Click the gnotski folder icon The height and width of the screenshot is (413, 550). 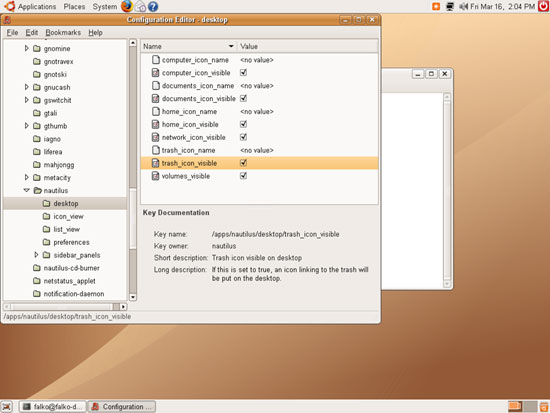37,74
